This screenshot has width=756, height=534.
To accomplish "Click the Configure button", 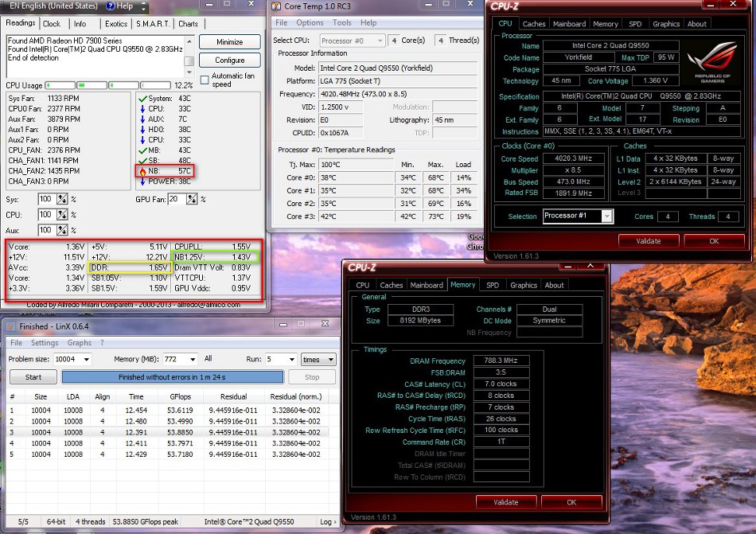I will point(229,60).
